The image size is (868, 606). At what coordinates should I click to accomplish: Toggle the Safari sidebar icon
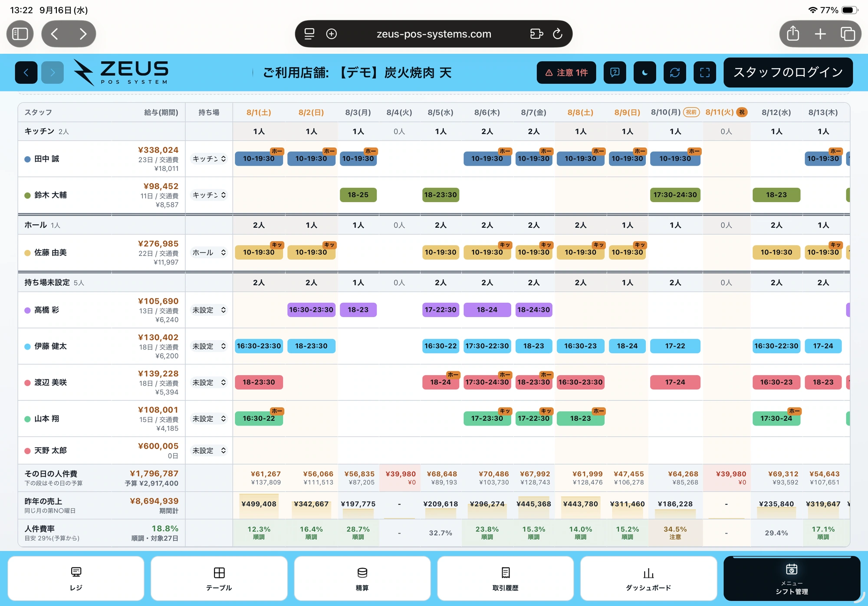(20, 33)
